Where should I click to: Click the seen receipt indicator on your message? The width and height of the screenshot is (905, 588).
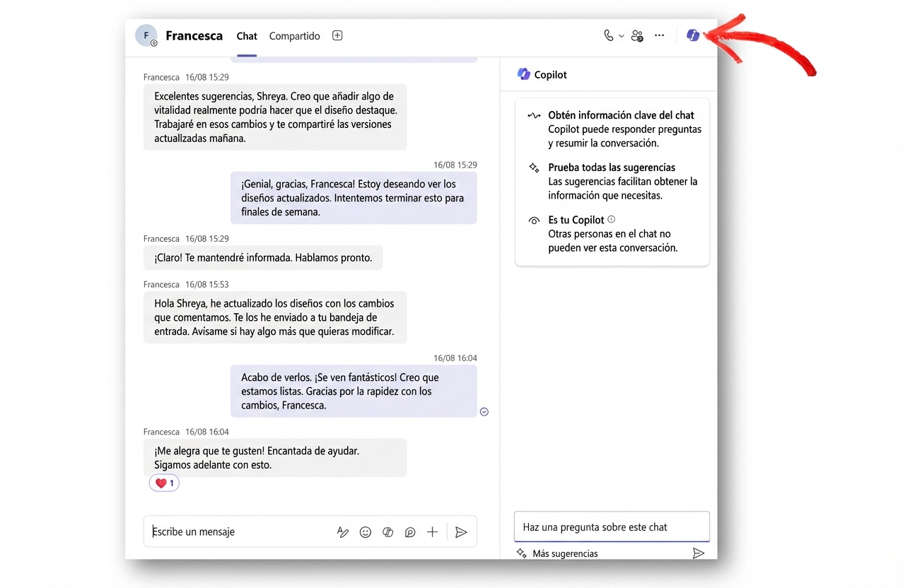484,411
